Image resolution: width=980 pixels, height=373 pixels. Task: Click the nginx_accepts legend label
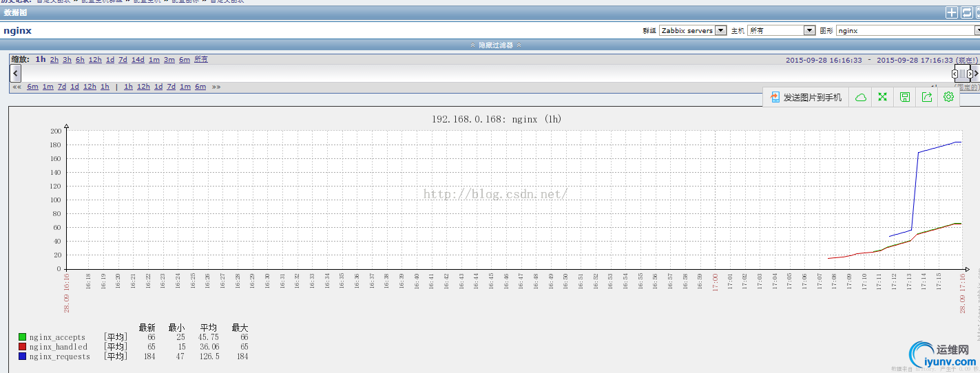click(57, 337)
